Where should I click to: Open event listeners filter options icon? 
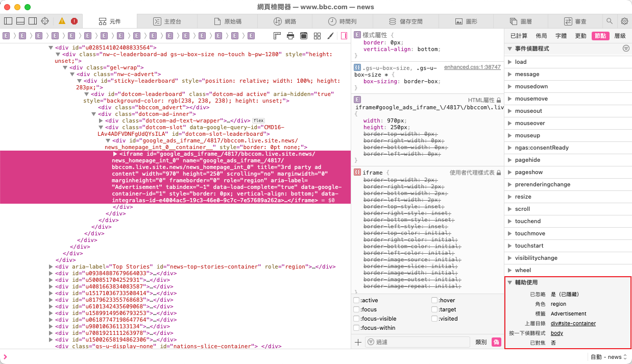(x=626, y=48)
